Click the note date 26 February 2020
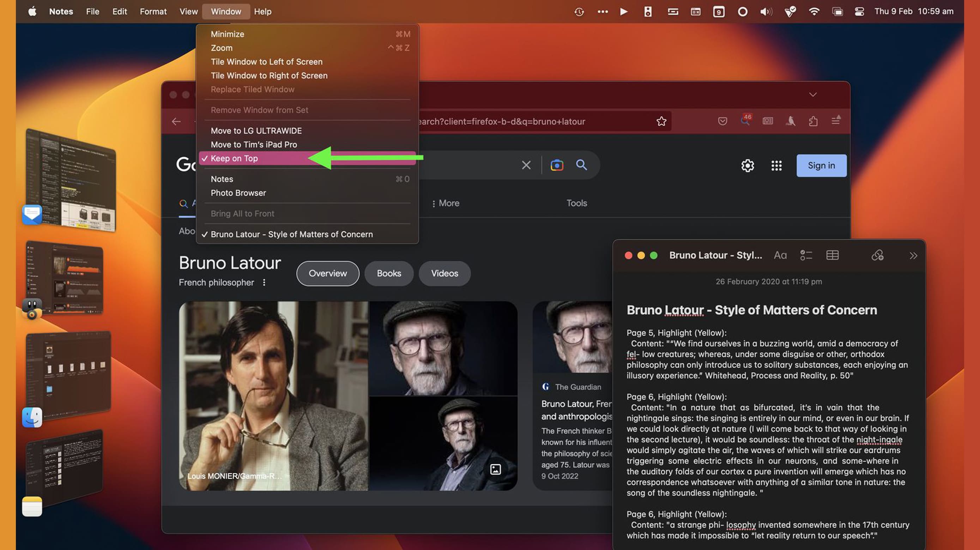This screenshot has width=980, height=550. pos(768,282)
